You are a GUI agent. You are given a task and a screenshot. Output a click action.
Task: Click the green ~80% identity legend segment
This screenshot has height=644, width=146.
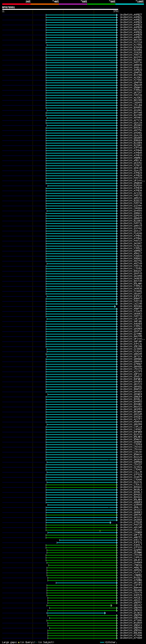[x=101, y=4]
